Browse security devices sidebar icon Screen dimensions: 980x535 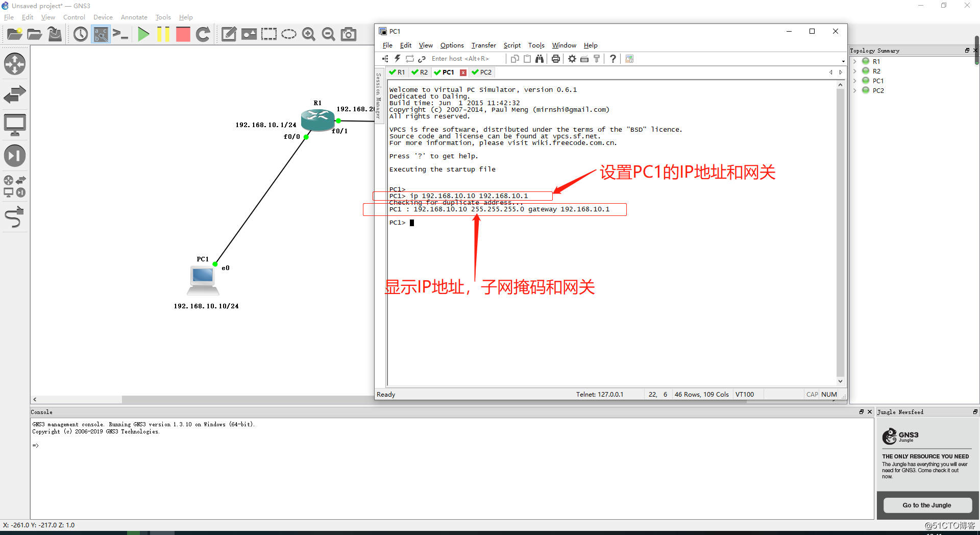15,156
